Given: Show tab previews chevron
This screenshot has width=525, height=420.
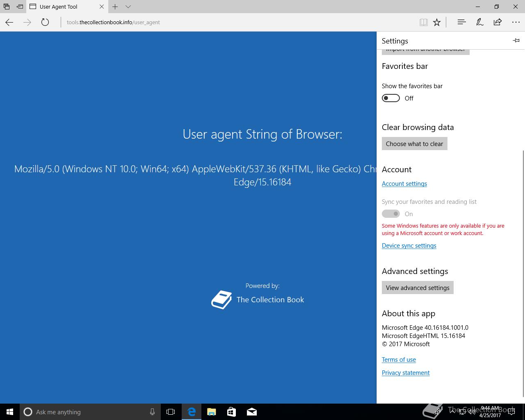Looking at the screenshot, I should 128,7.
